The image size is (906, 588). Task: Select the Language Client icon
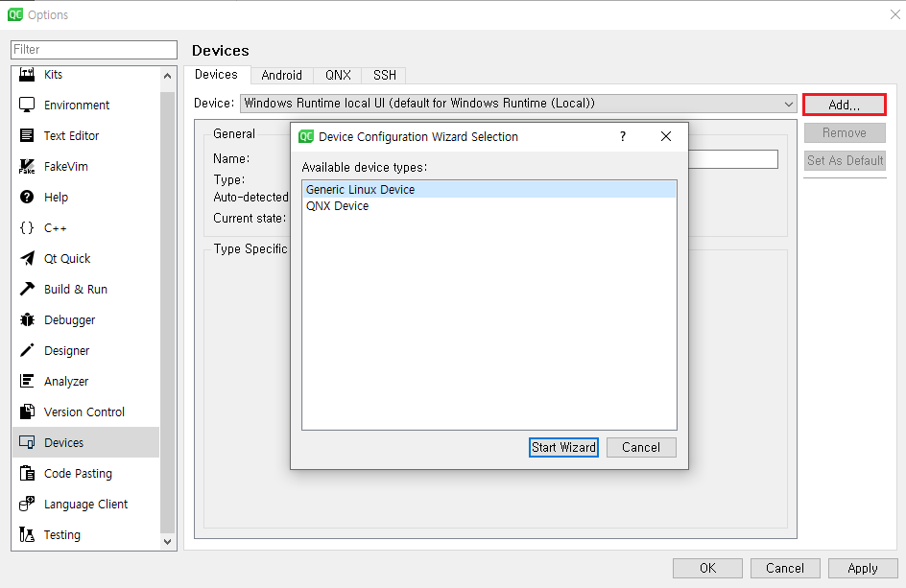(x=27, y=504)
